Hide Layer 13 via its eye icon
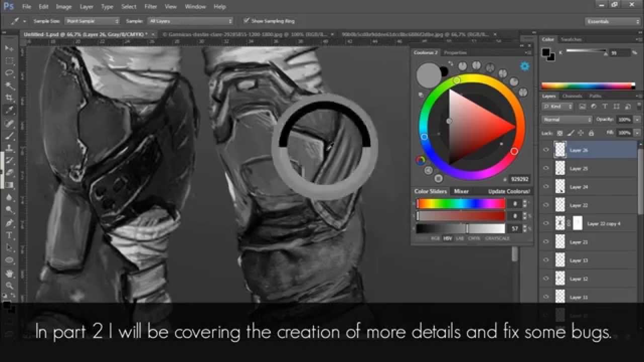The image size is (644, 362). 546,260
